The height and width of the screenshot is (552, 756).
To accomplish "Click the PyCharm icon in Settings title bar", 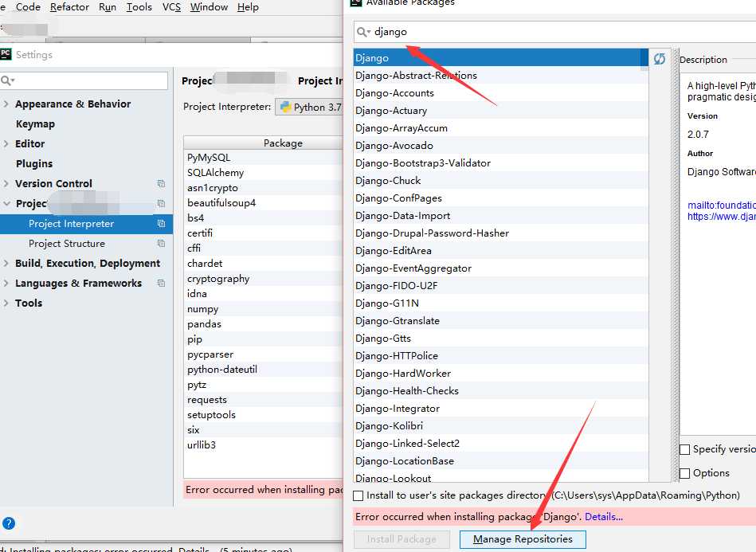I will click(x=6, y=54).
